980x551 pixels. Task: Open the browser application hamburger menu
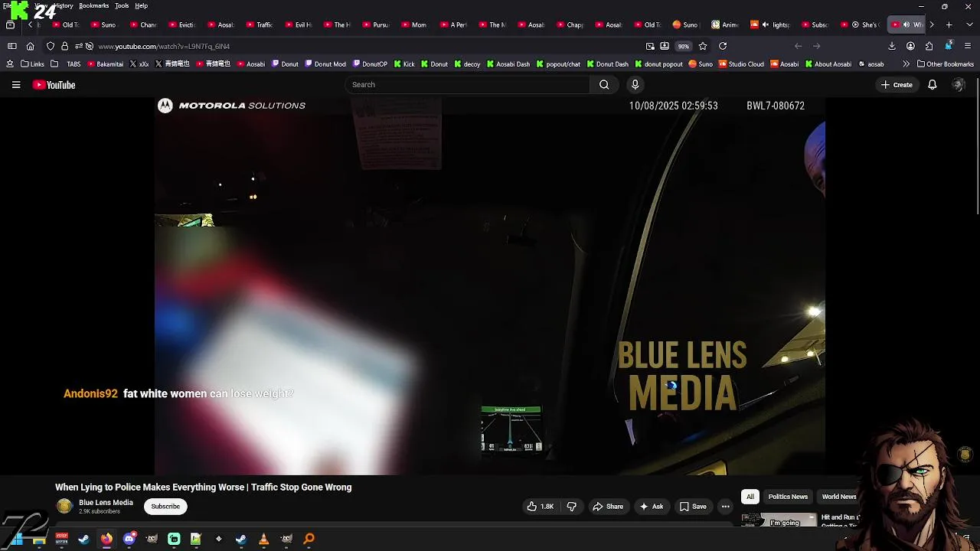pyautogui.click(x=968, y=46)
